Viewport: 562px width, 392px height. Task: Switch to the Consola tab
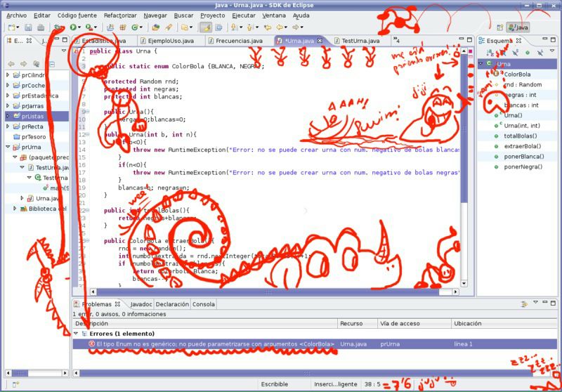pos(203,304)
